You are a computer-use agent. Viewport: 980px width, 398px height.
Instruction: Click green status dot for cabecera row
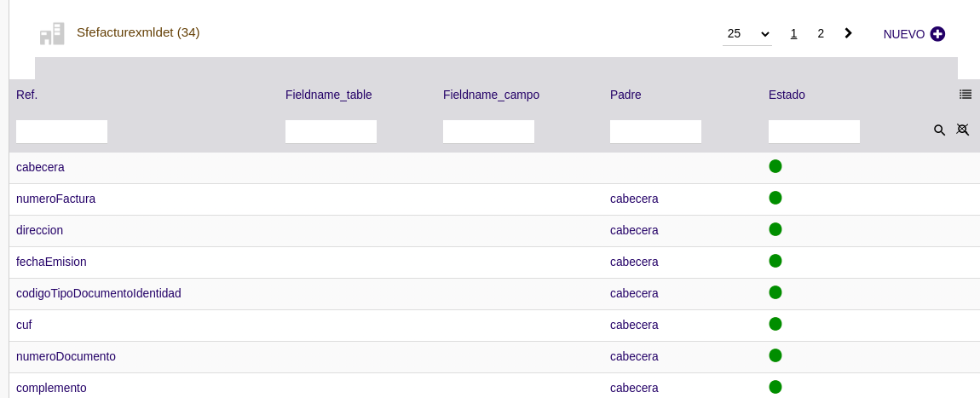click(775, 166)
